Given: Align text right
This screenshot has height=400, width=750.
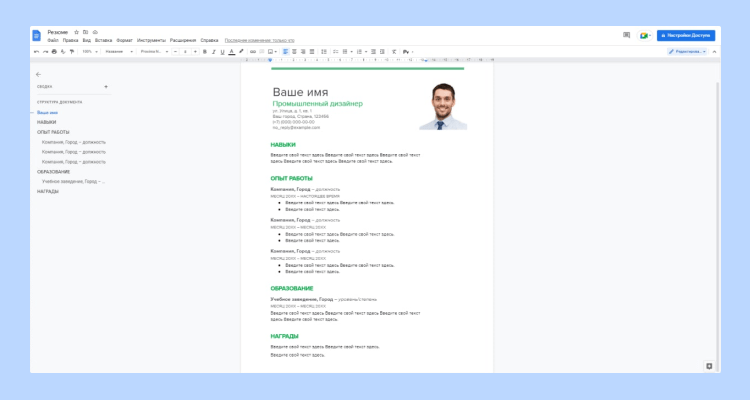Looking at the screenshot, I should click(x=303, y=52).
